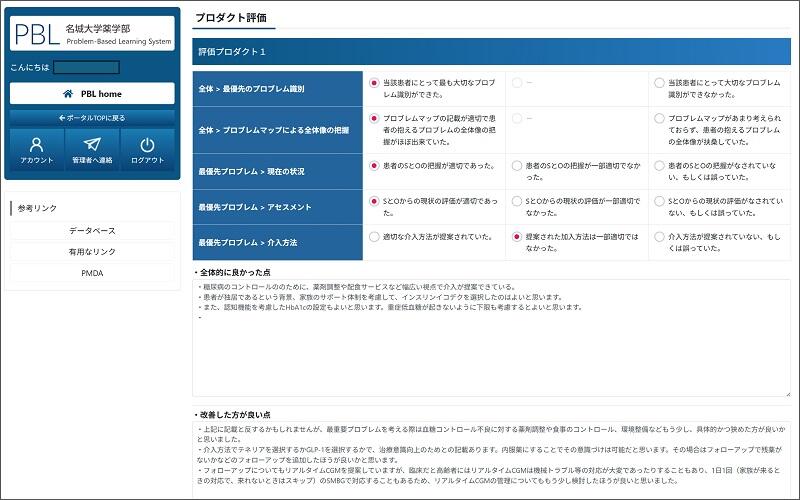Open the データベース reference link
Viewport: 800px width, 500px height.
pos(92,230)
